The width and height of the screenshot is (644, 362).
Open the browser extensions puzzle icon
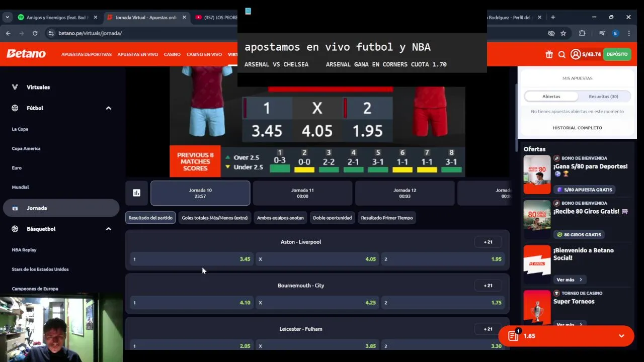[582, 33]
